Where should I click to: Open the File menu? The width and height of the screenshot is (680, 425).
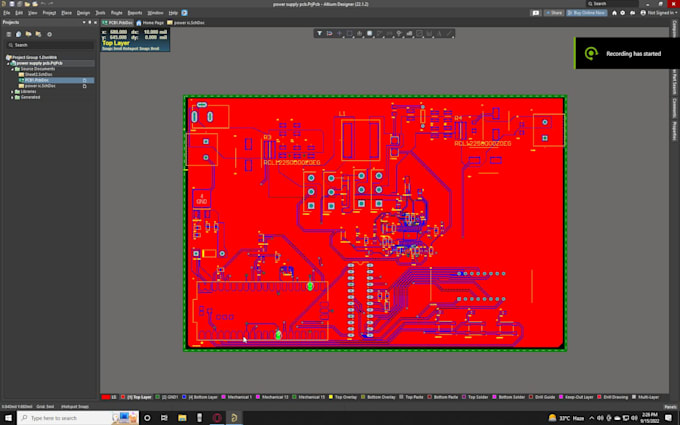pyautogui.click(x=7, y=13)
